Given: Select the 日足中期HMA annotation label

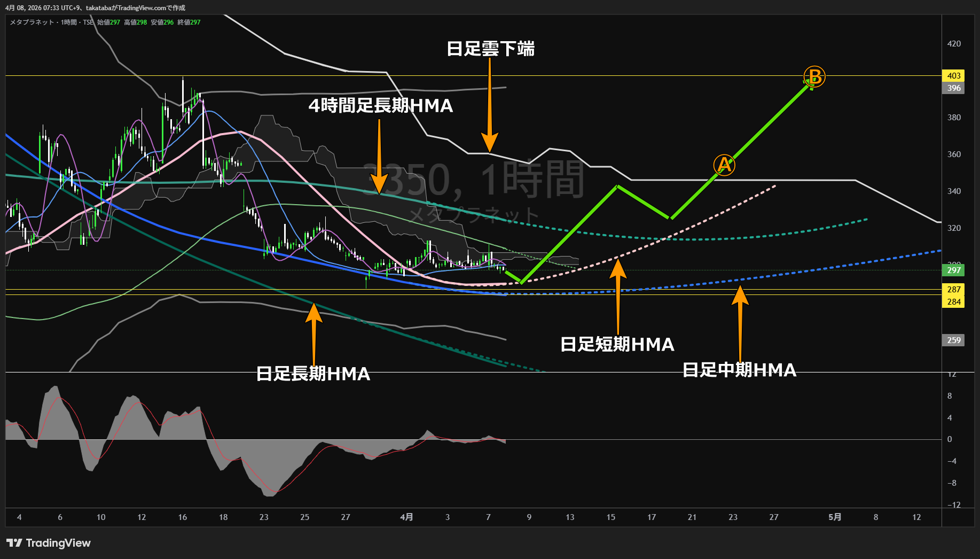Looking at the screenshot, I should click(740, 370).
